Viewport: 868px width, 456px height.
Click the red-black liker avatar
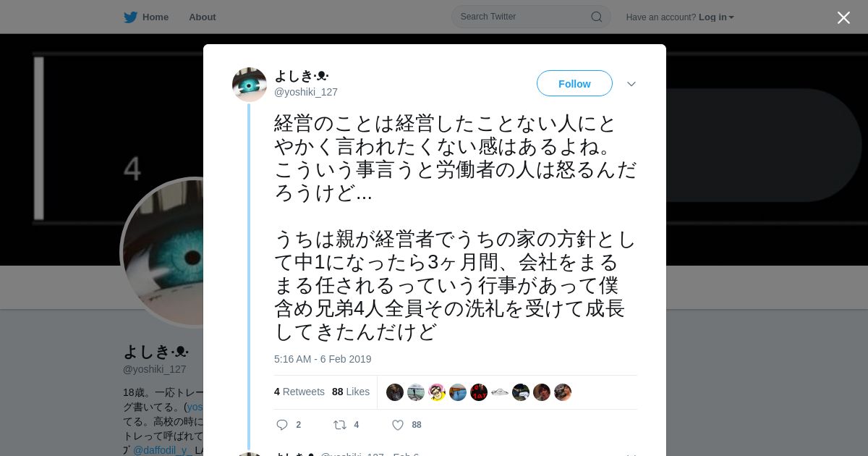479,392
